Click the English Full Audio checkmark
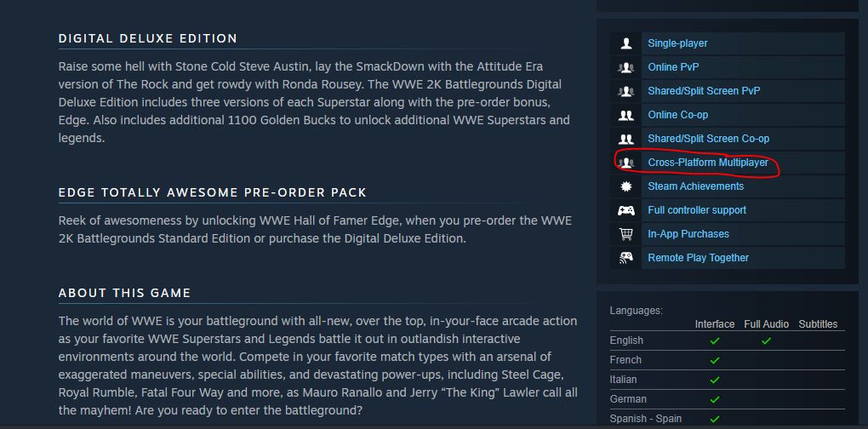 (766, 341)
